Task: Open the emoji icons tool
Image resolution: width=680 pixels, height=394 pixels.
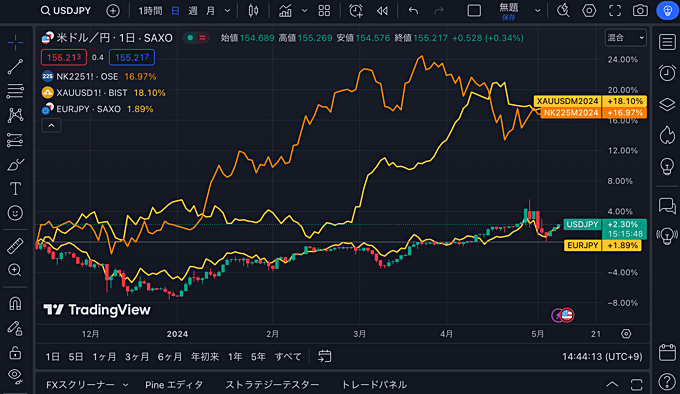Action: [15, 213]
